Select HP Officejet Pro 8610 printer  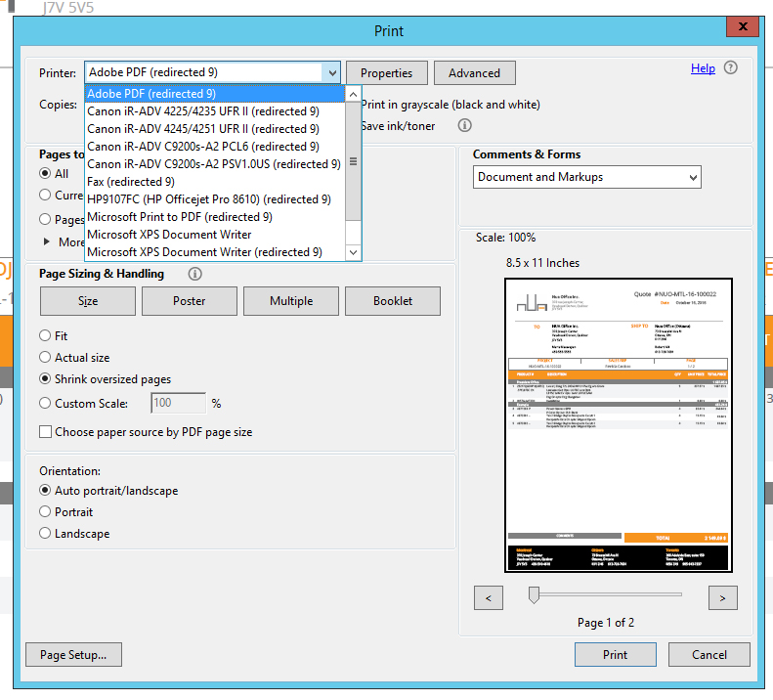click(x=208, y=199)
